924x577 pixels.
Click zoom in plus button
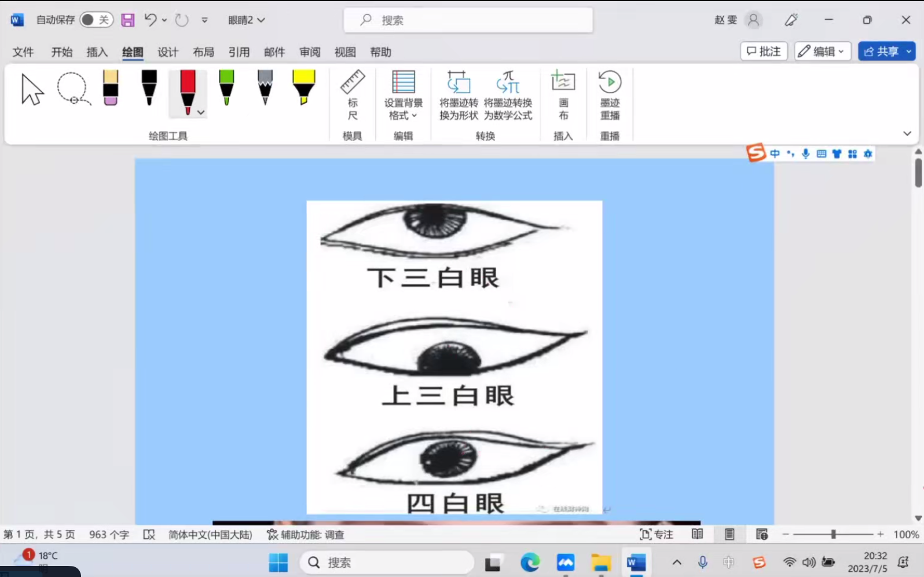[881, 535]
